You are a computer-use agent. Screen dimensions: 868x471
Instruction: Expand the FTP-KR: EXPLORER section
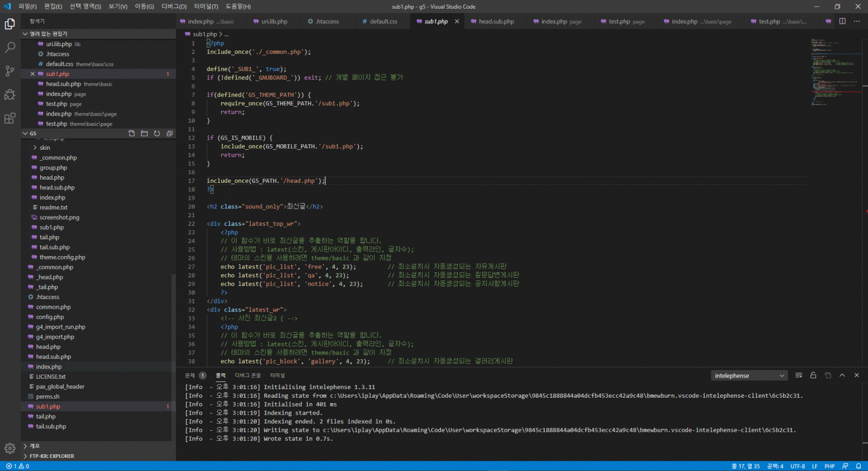tap(52, 456)
